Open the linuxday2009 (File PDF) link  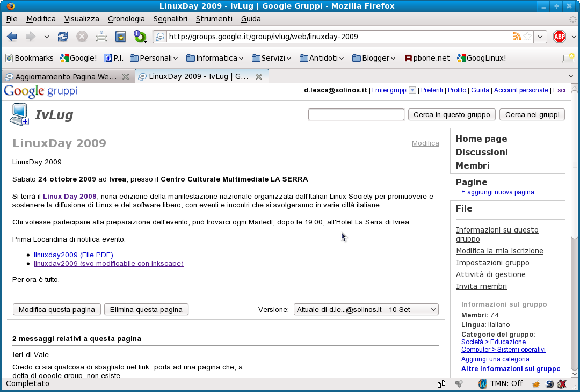pos(73,255)
